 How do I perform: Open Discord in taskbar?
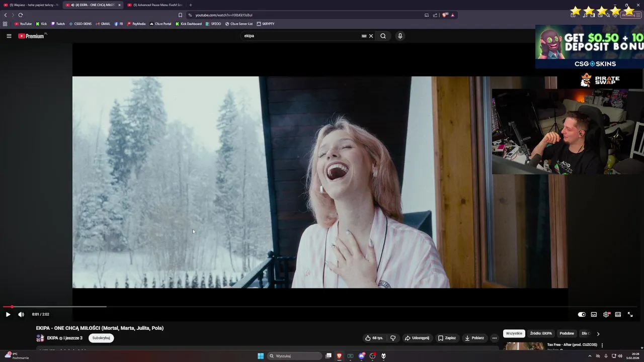tap(361, 356)
